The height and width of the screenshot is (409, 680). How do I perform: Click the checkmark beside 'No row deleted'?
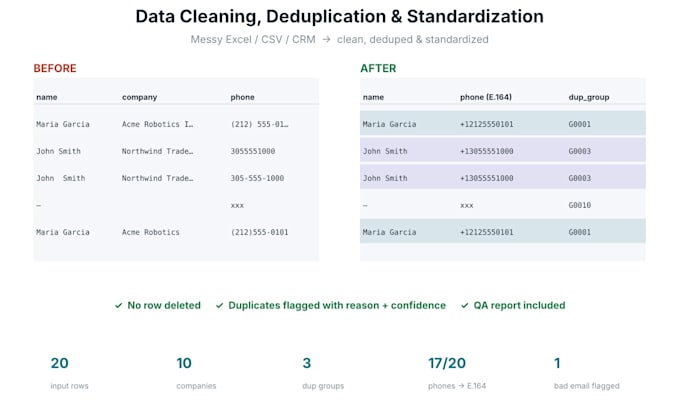click(118, 306)
